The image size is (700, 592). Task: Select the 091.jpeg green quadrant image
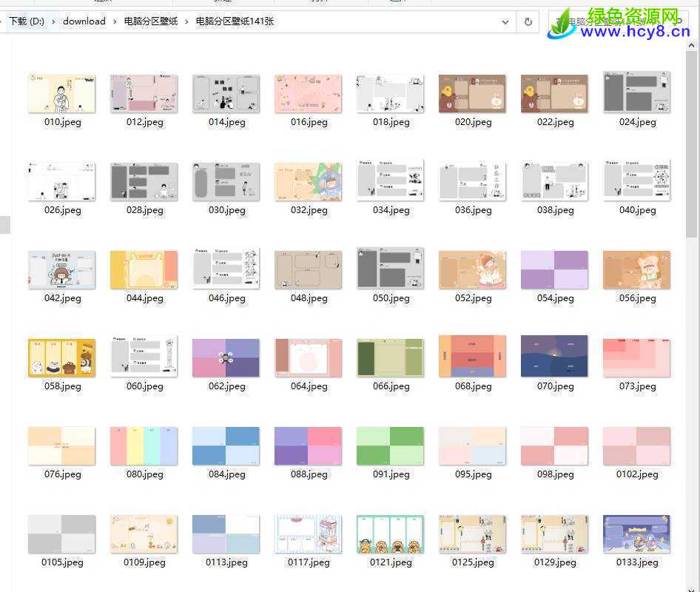pyautogui.click(x=390, y=445)
